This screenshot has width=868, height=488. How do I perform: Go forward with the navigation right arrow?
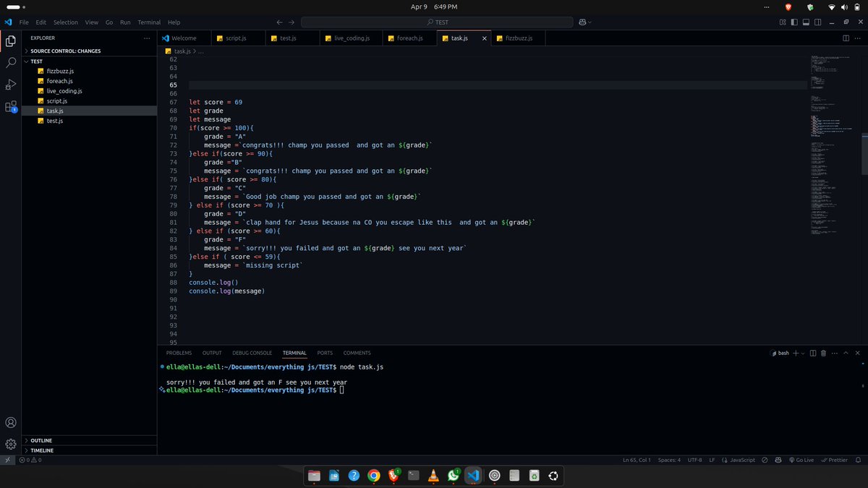(292, 22)
